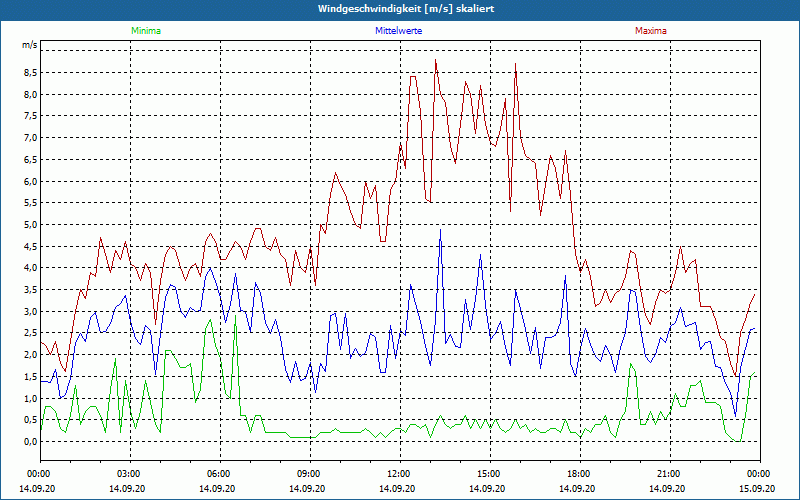Click the 3,0 y-axis value
The image size is (800, 500).
coord(30,311)
